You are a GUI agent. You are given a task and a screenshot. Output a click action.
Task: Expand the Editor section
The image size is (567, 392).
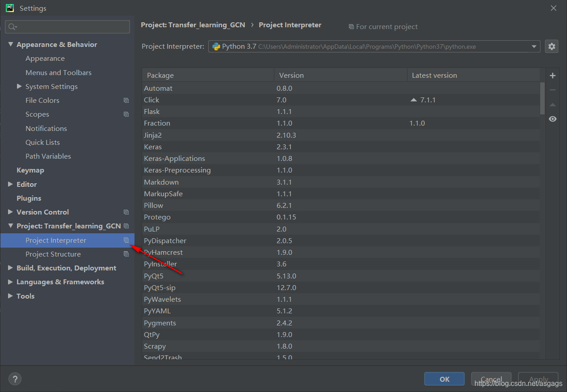(x=10, y=184)
